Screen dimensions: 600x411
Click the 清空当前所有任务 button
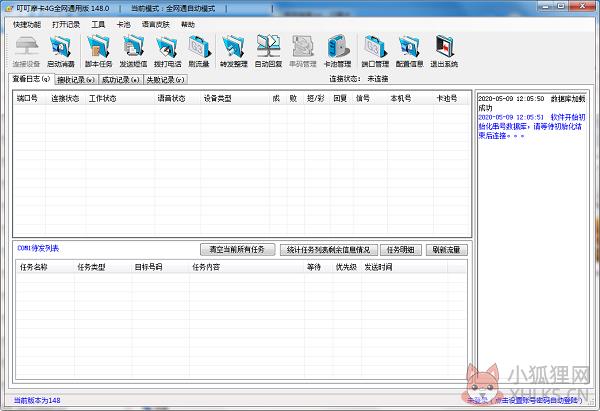pos(237,250)
